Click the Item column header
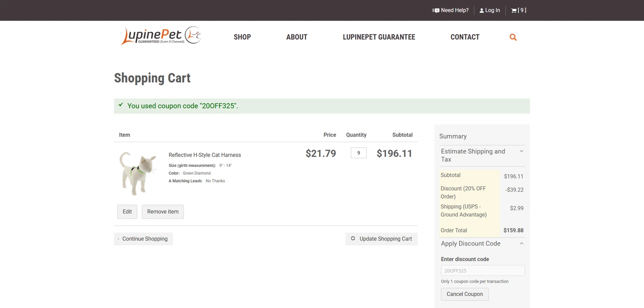Screen dimensions: 644x308 click(x=125, y=135)
